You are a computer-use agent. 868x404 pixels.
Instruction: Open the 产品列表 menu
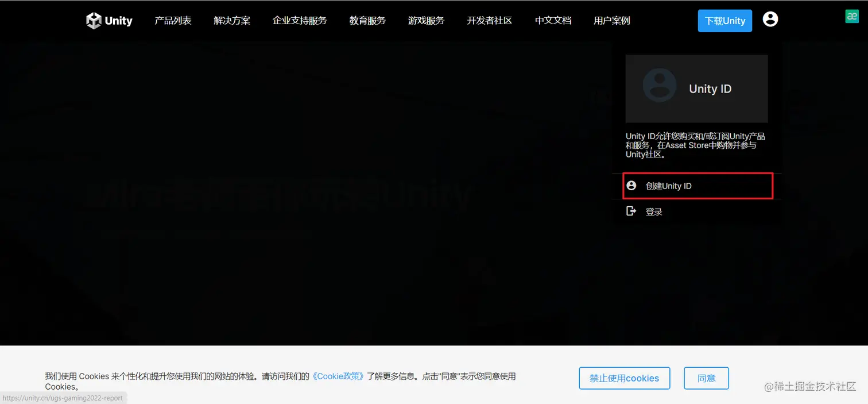[173, 21]
